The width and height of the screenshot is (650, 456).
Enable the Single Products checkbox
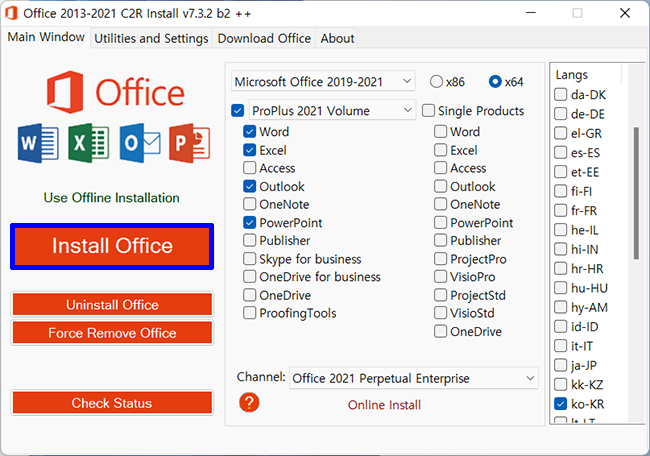pos(428,111)
